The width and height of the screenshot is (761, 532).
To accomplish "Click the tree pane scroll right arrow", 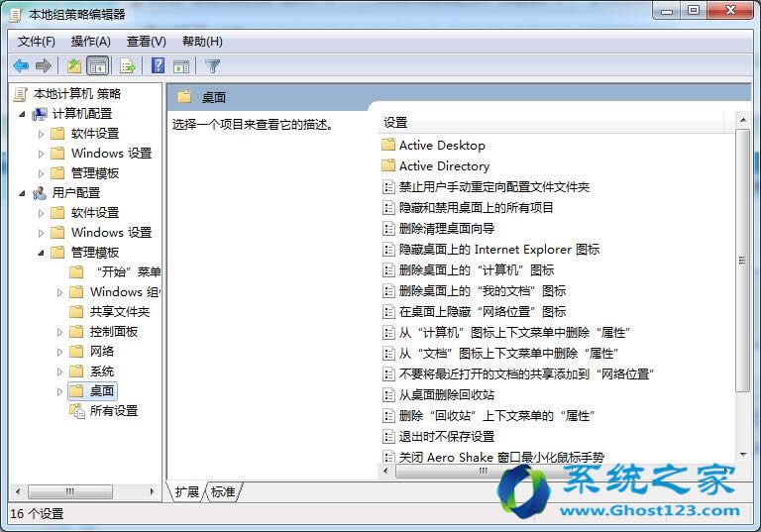I will [x=153, y=491].
